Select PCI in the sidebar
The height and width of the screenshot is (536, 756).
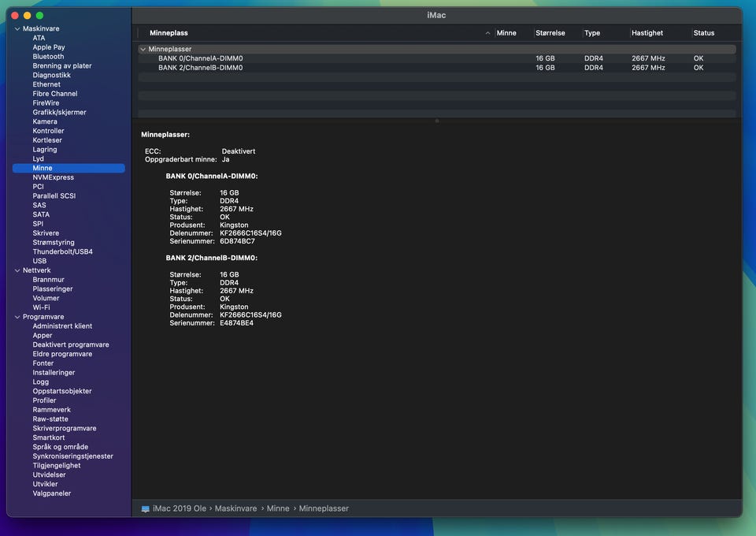[x=38, y=187]
